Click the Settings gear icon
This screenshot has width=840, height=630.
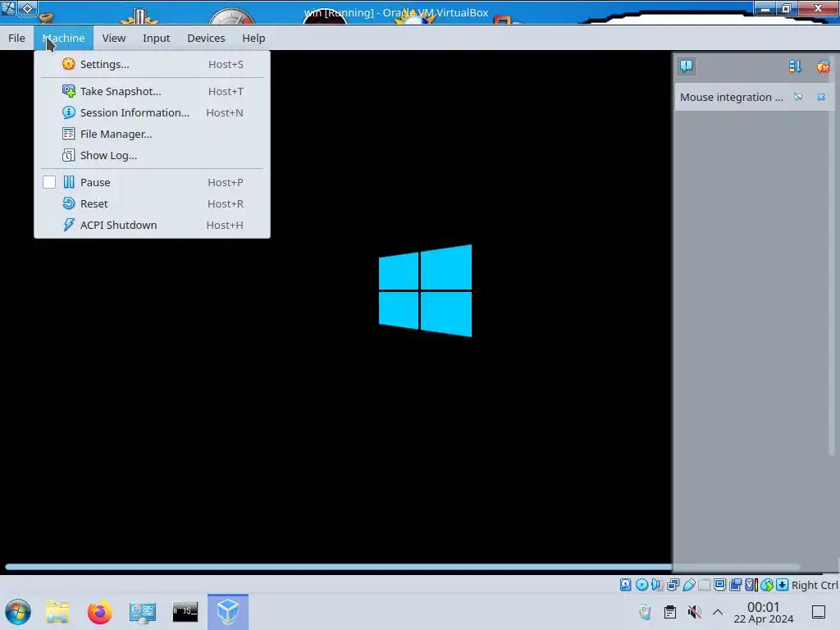pos(69,64)
